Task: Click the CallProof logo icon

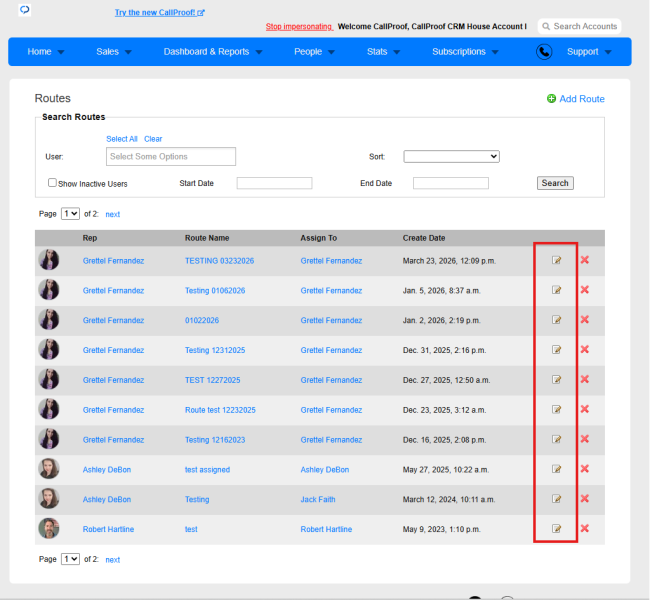Action: (25, 10)
